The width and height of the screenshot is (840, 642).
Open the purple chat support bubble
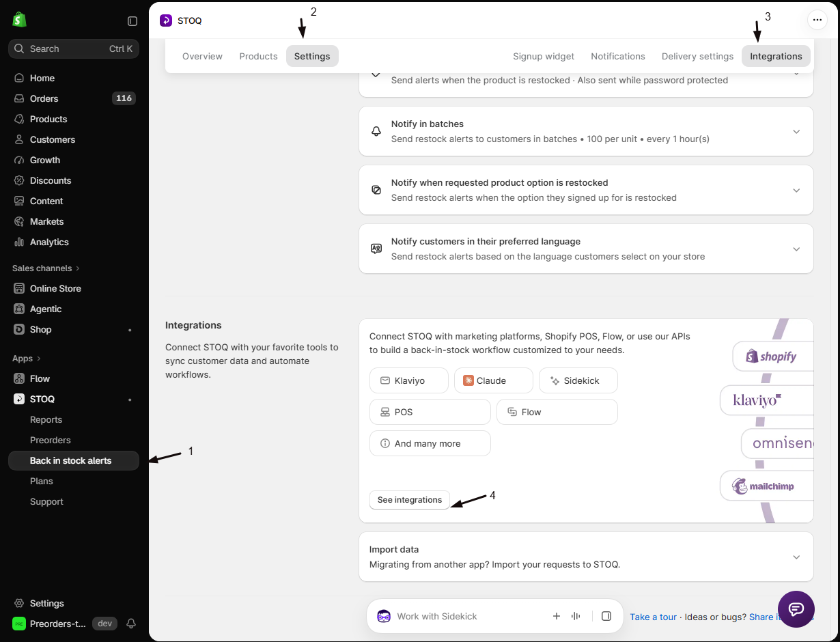pos(796,609)
